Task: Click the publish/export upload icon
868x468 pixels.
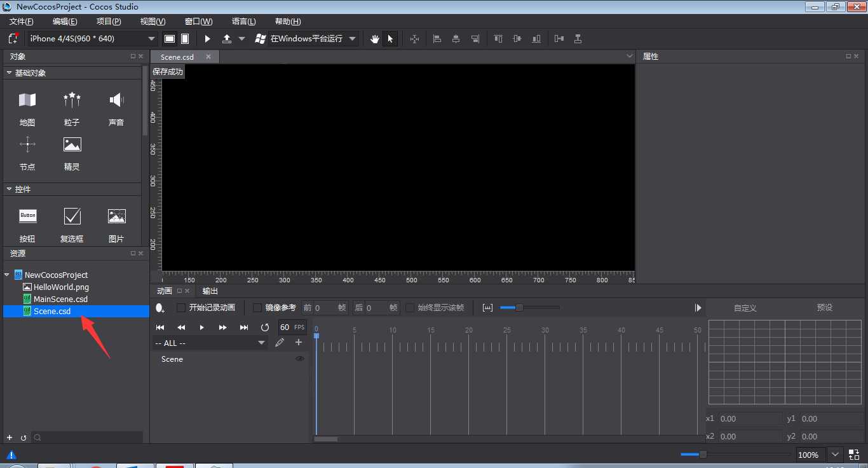Action: (x=227, y=39)
